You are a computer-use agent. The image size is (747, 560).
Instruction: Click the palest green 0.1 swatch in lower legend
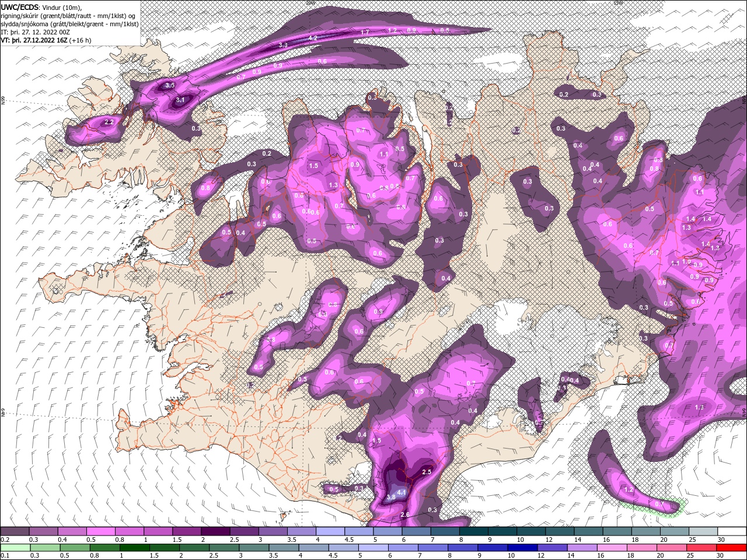pyautogui.click(x=16, y=548)
